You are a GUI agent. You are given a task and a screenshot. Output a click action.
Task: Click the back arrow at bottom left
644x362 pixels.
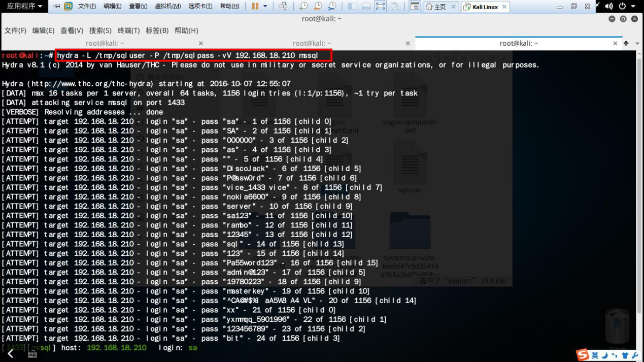(10, 353)
